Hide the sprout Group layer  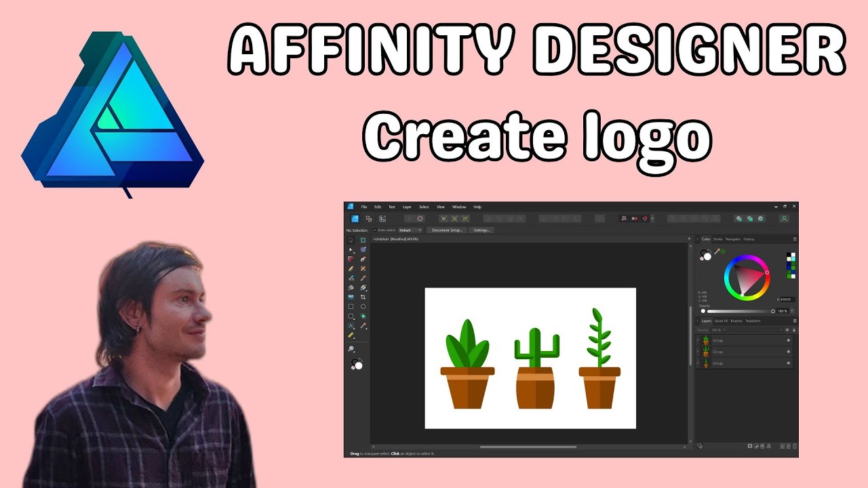click(789, 363)
